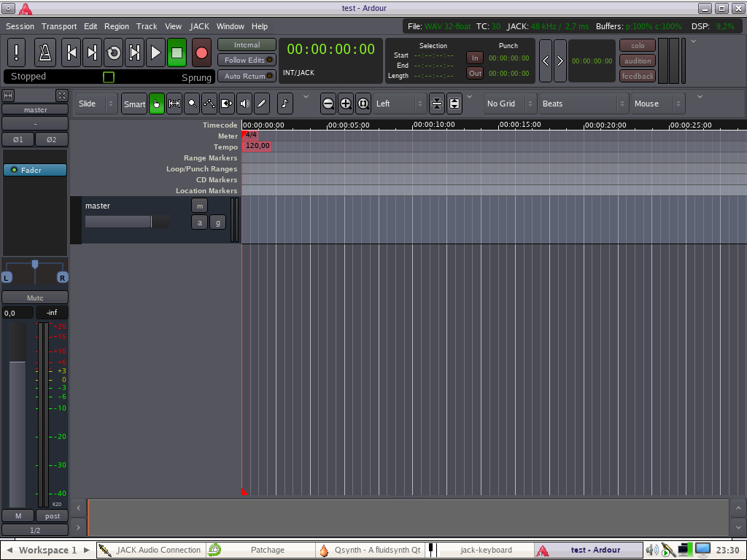Image resolution: width=747 pixels, height=560 pixels.
Task: Click the master strip name button
Action: (x=35, y=110)
